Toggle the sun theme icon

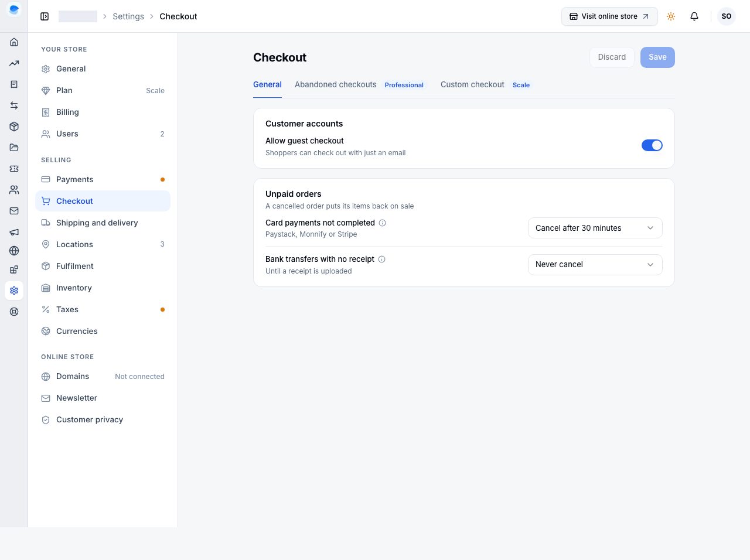coord(671,16)
